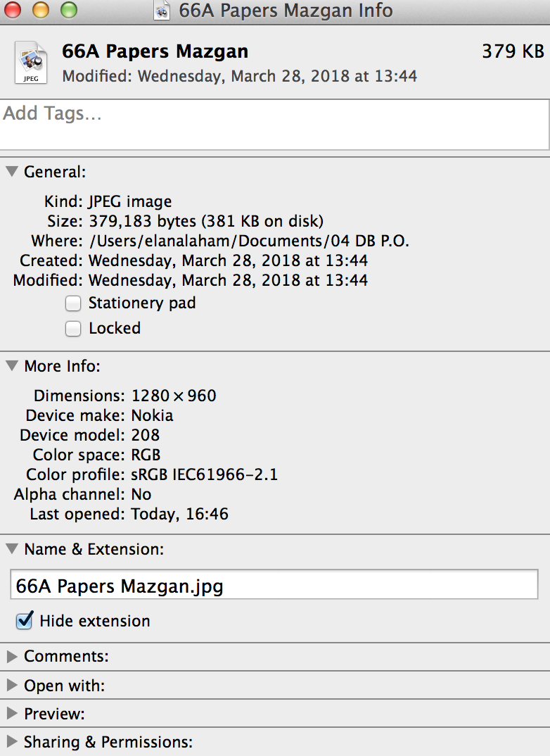The image size is (550, 756).
Task: Click the file name field 66A Papers Mazgan.jpg
Action: coord(274,585)
